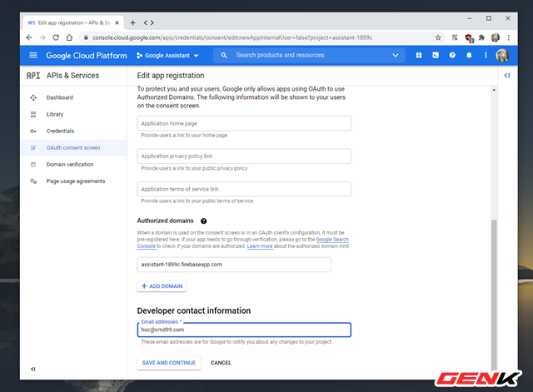Activate Cloud Shell icon
Viewport: 533px width, 392px height.
coord(436,55)
